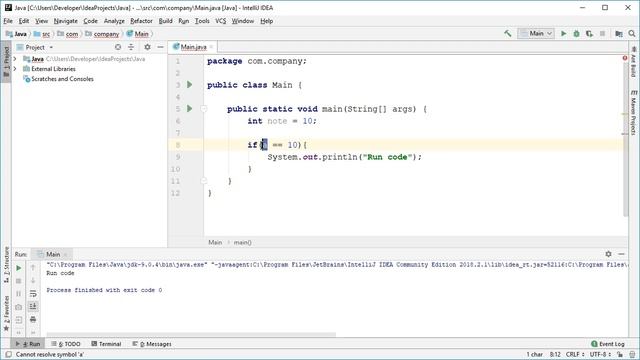Screen dimensions: 640x360
Task: Open the Event Log
Action: [608, 344]
